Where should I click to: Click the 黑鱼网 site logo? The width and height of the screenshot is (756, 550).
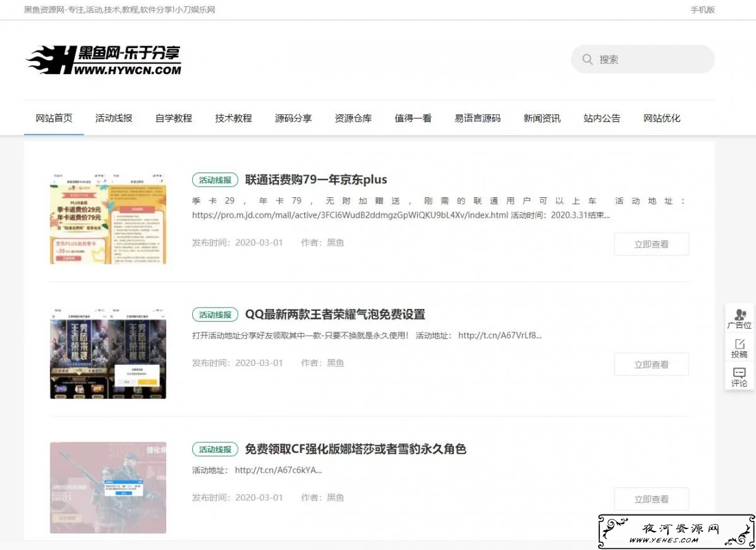click(x=104, y=60)
